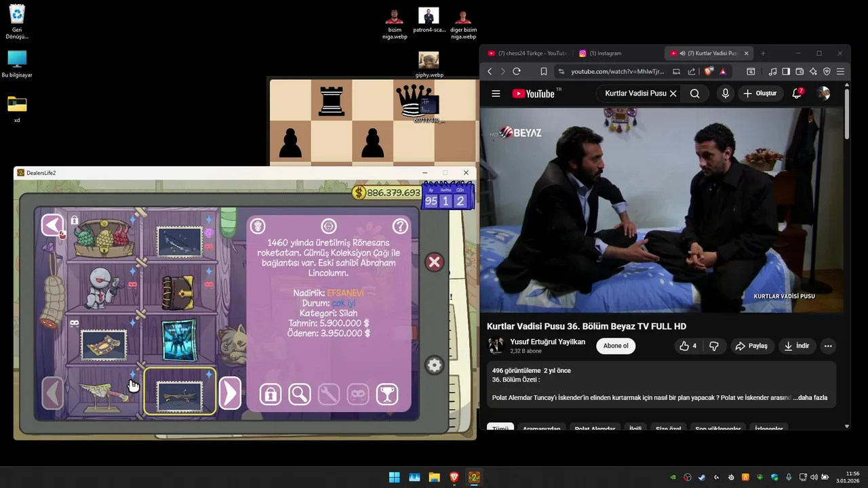The height and width of the screenshot is (488, 868).
Task: Click the YouTube URL address bar
Action: pos(617,71)
